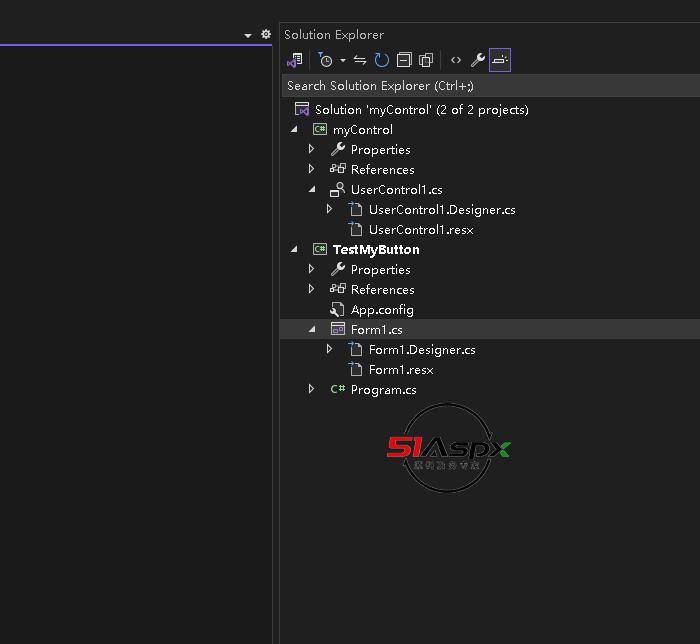Select the App.config file
This screenshot has height=644, width=700.
tap(381, 310)
